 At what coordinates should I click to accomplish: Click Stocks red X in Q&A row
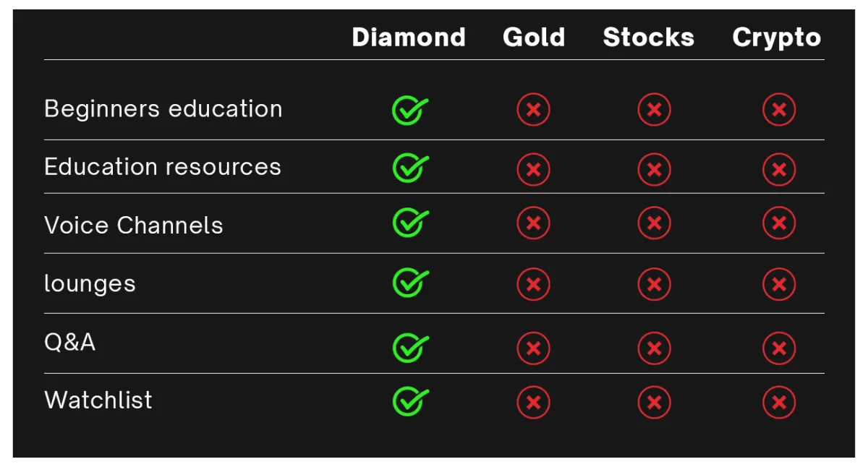click(654, 348)
